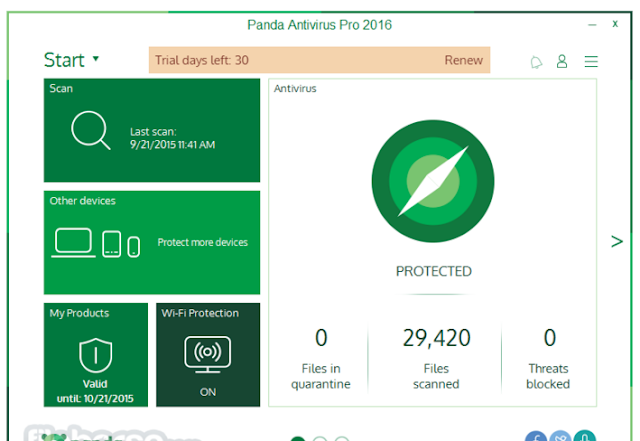View 29,420 Files scanned statistic
Screen dimensions: 640x441
click(436, 359)
